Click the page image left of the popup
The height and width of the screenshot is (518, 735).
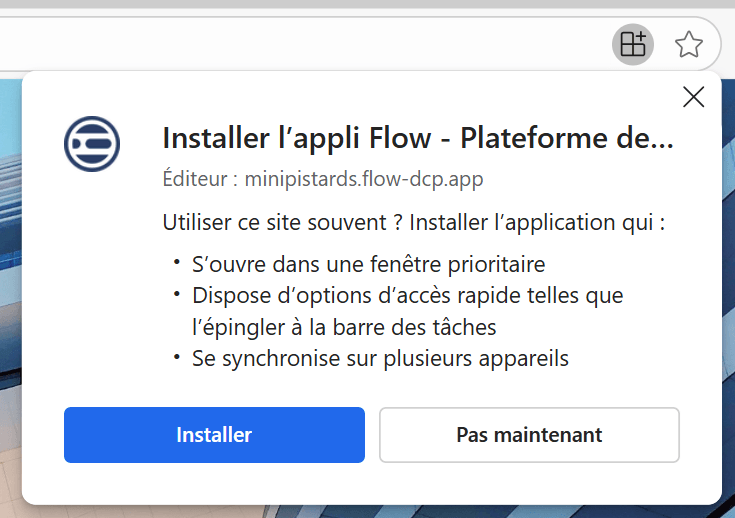point(10,300)
